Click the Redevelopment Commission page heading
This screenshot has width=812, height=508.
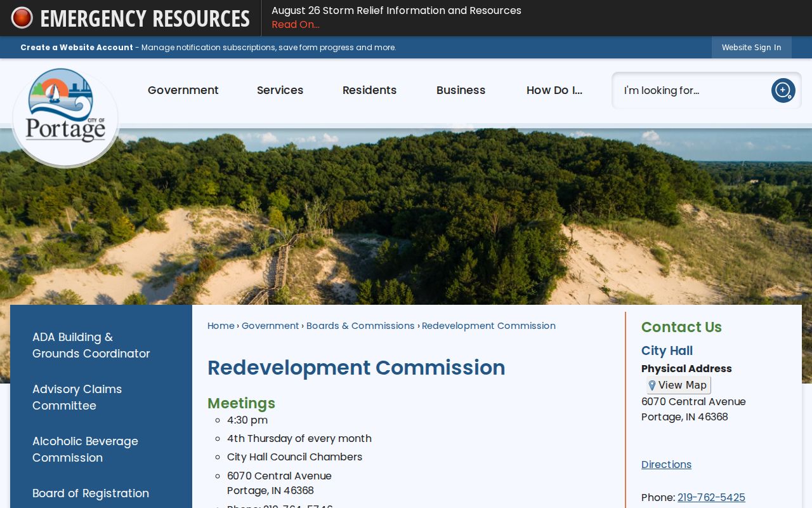[357, 368]
